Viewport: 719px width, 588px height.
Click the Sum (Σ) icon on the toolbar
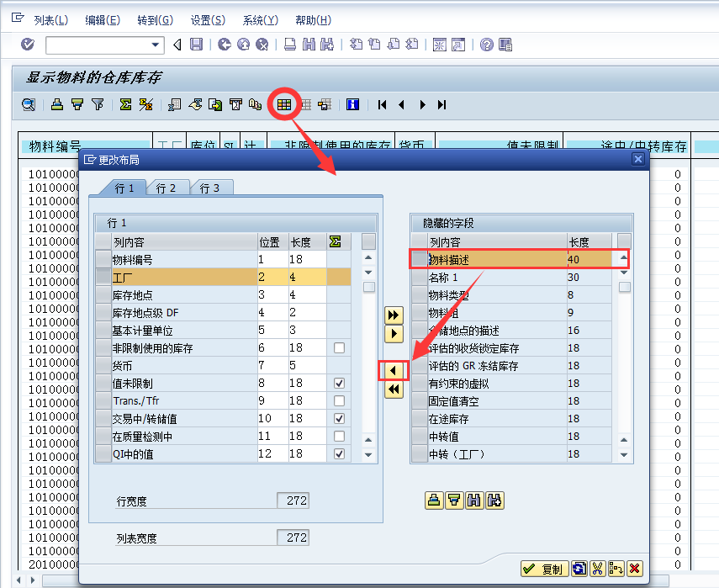click(x=127, y=104)
